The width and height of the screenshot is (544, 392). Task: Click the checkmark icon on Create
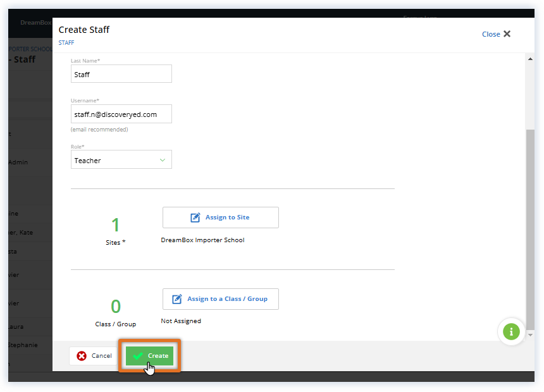pos(138,356)
